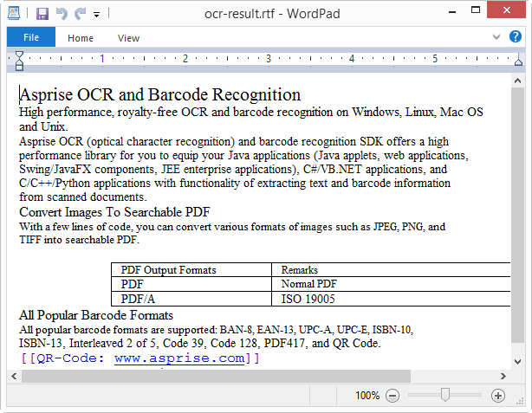
Task: Click the vertical scrollbar up arrow
Action: 517,81
